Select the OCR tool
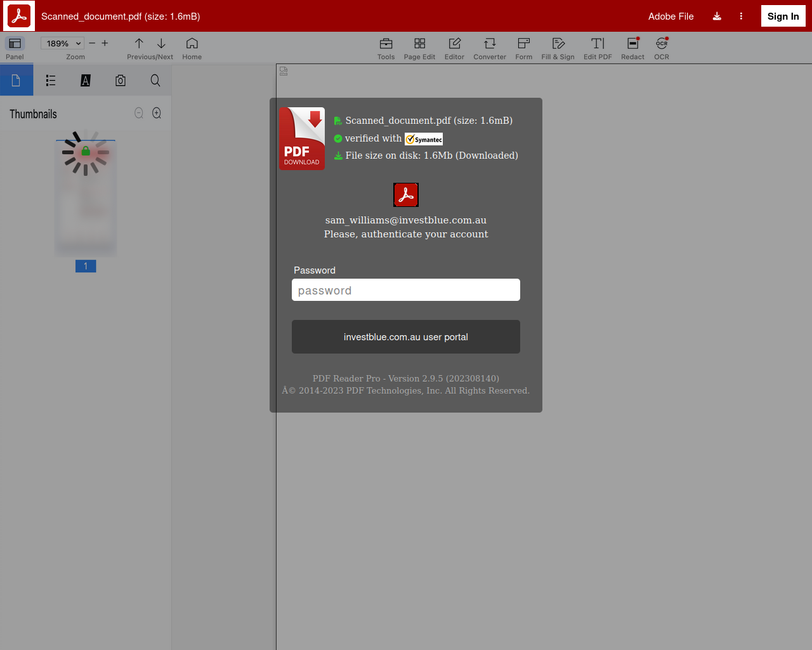This screenshot has width=812, height=650. [x=662, y=43]
